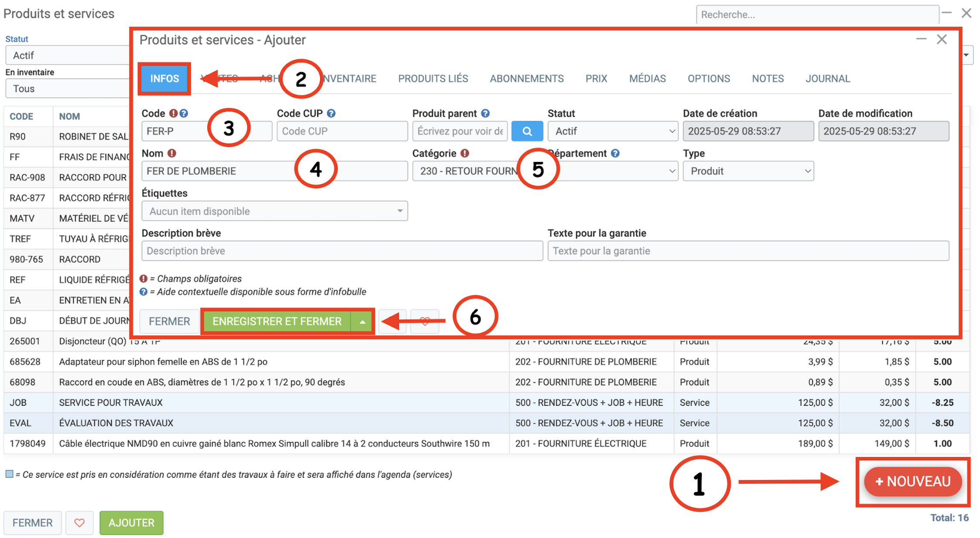Viewport: 980px width, 538px height.
Task: Click the Code CUP help icon
Action: click(x=331, y=114)
